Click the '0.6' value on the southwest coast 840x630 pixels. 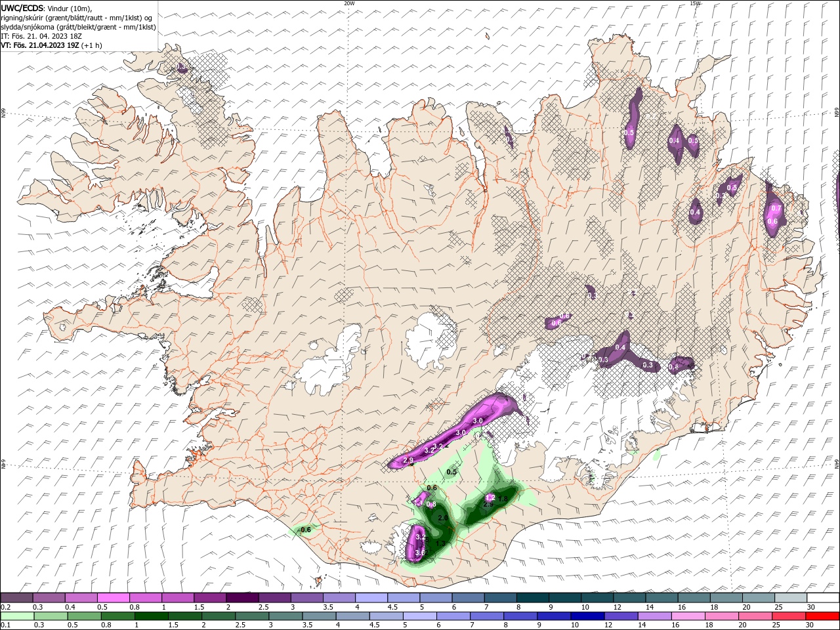point(305,530)
